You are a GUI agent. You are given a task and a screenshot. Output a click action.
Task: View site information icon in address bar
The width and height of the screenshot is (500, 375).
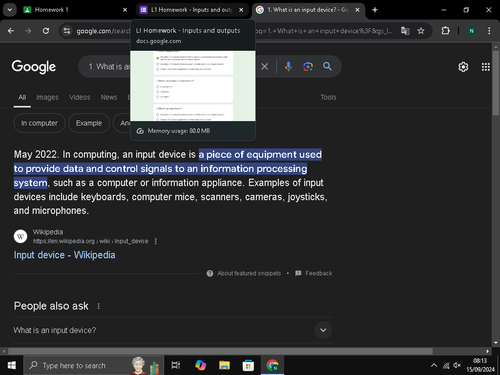click(67, 31)
